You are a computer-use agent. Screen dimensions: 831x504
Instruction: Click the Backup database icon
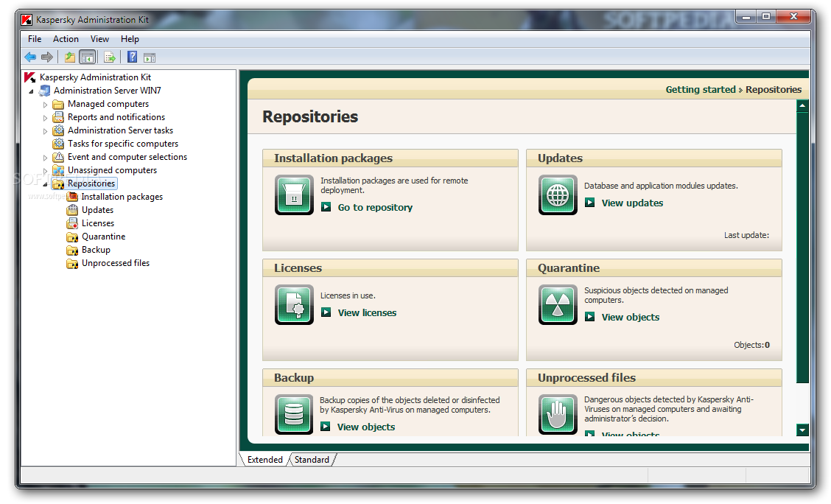click(294, 414)
